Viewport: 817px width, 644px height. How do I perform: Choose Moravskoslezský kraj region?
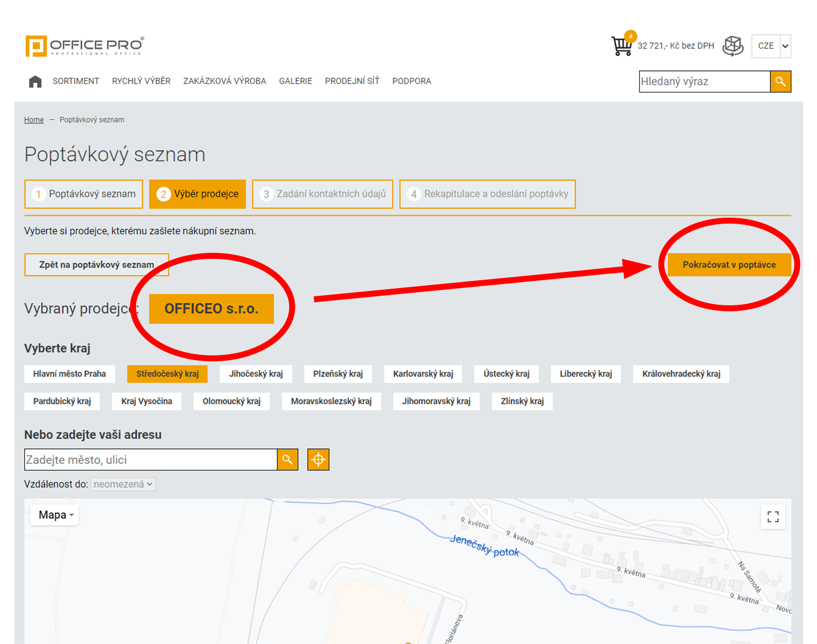point(332,401)
